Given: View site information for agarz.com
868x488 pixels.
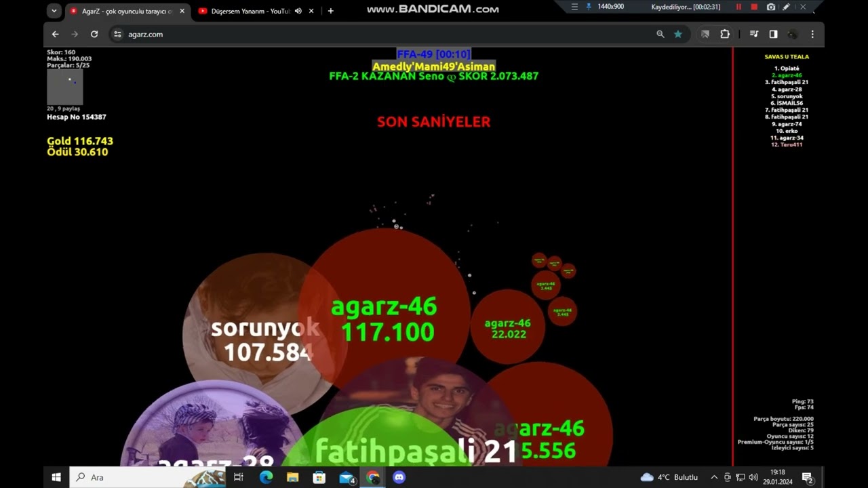Looking at the screenshot, I should click(x=117, y=34).
